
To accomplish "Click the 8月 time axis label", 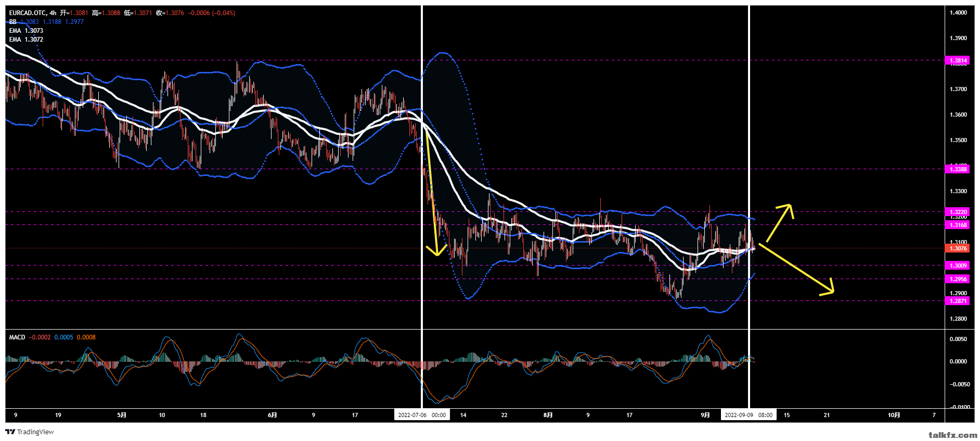I will click(x=548, y=415).
